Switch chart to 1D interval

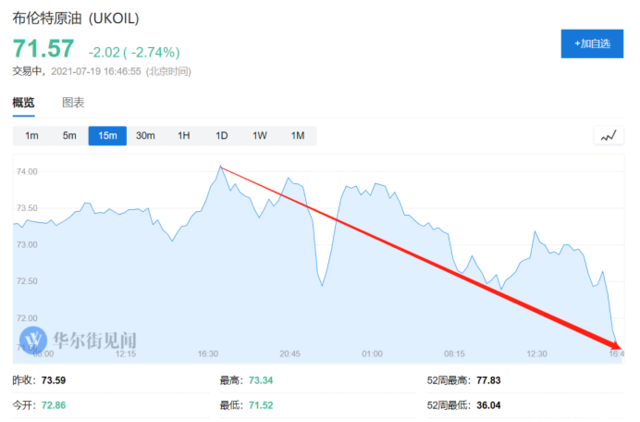pos(222,136)
